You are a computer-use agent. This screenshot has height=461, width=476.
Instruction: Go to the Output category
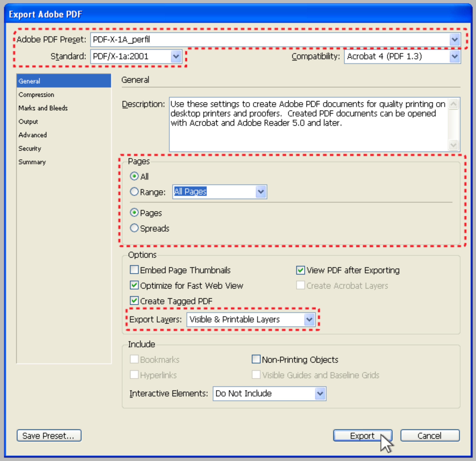pos(64,121)
